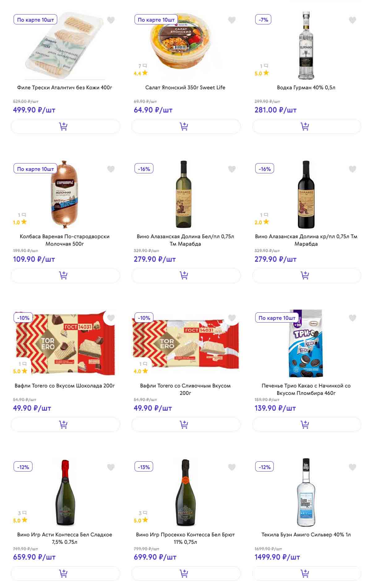Open Вино Алазанская Долина кр/пл title link

pyautogui.click(x=306, y=240)
